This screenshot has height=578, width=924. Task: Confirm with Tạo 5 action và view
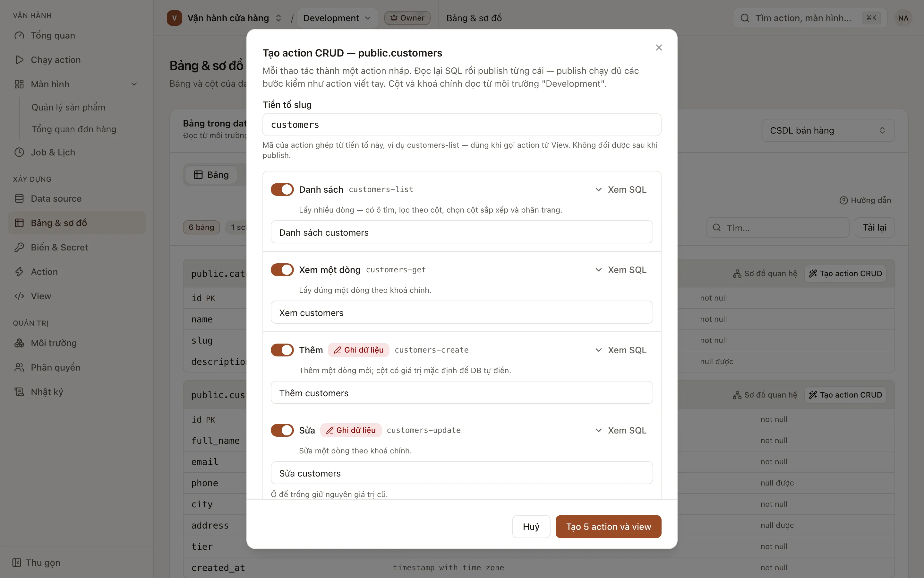pyautogui.click(x=608, y=526)
